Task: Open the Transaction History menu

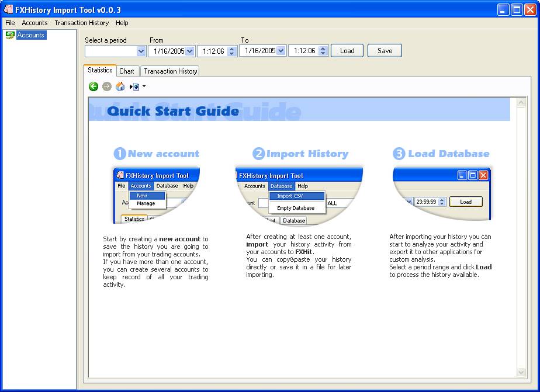Action: pos(81,23)
